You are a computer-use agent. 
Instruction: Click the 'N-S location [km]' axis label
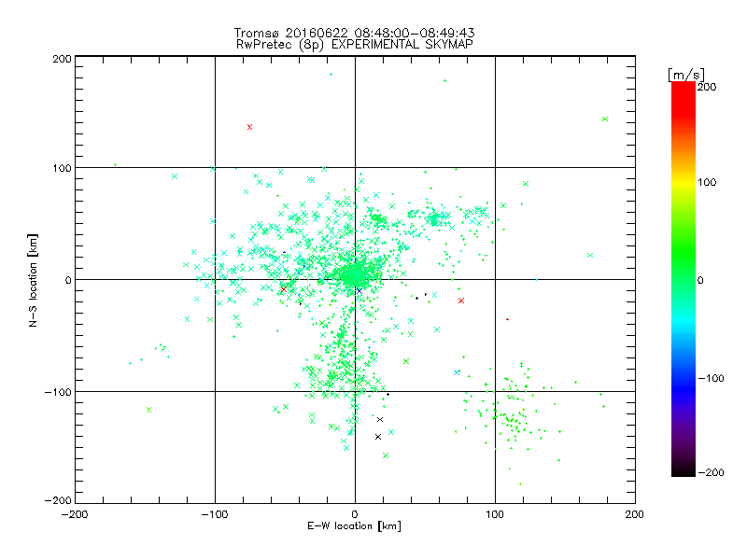point(33,281)
